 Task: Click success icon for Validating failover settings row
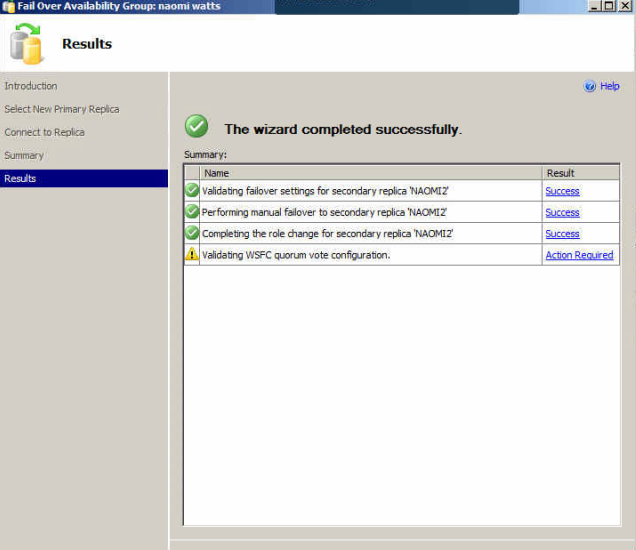[x=192, y=190]
